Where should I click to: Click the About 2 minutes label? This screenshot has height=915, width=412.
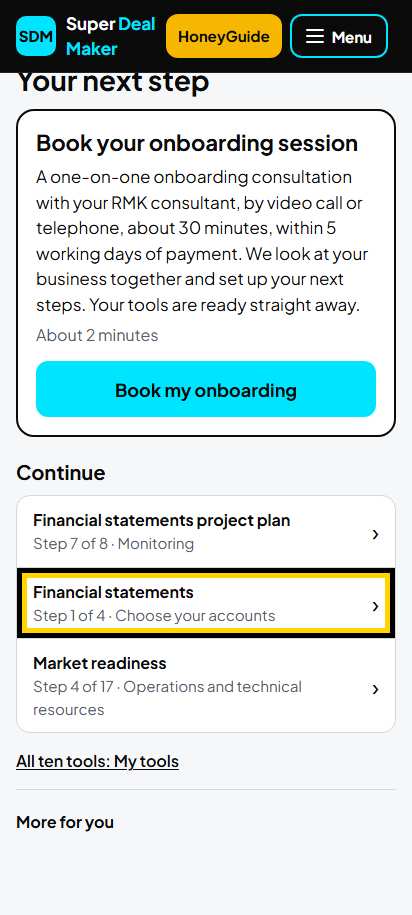coord(97,336)
